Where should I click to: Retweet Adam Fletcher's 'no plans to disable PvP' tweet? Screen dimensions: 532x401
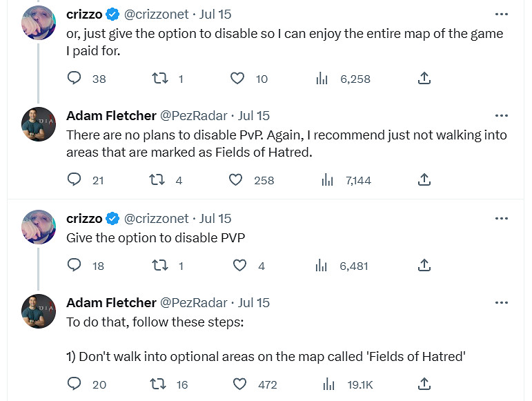coord(156,180)
